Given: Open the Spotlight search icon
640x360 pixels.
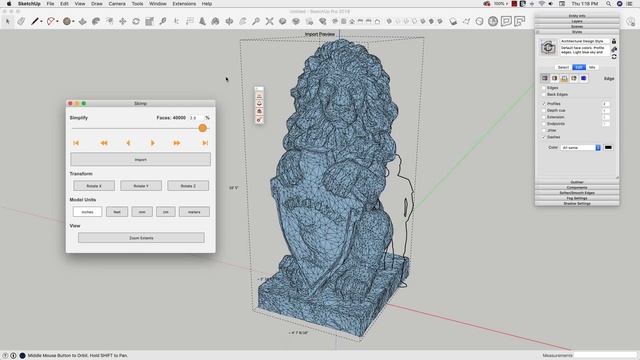Looking at the screenshot, I should pos(608,4).
